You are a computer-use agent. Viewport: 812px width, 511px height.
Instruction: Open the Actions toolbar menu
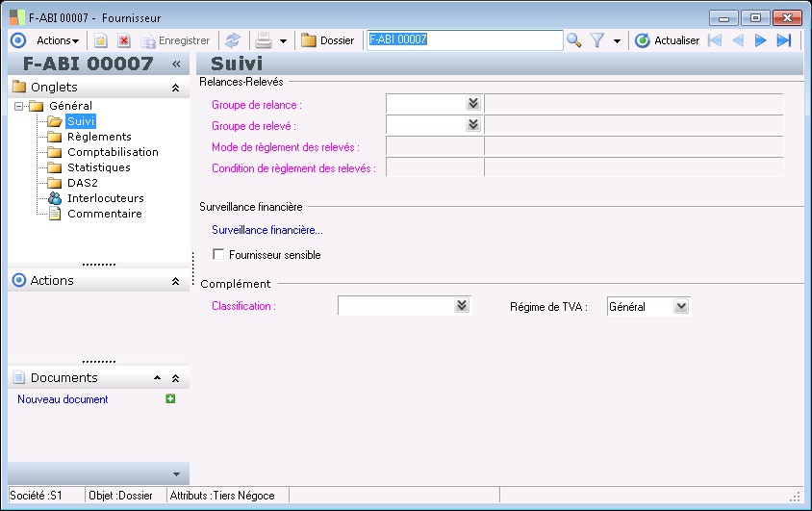[58, 40]
